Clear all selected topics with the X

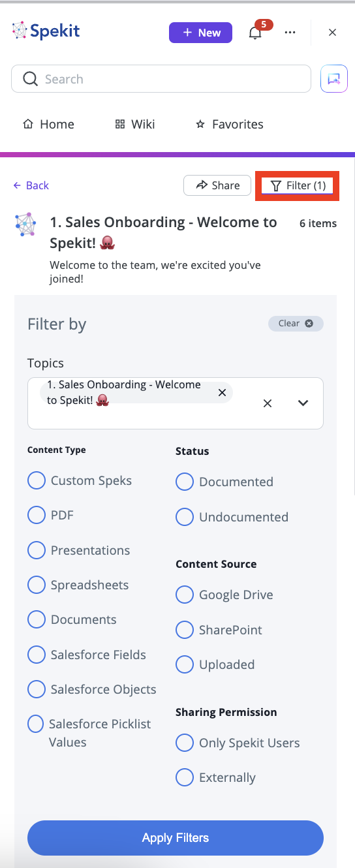268,403
